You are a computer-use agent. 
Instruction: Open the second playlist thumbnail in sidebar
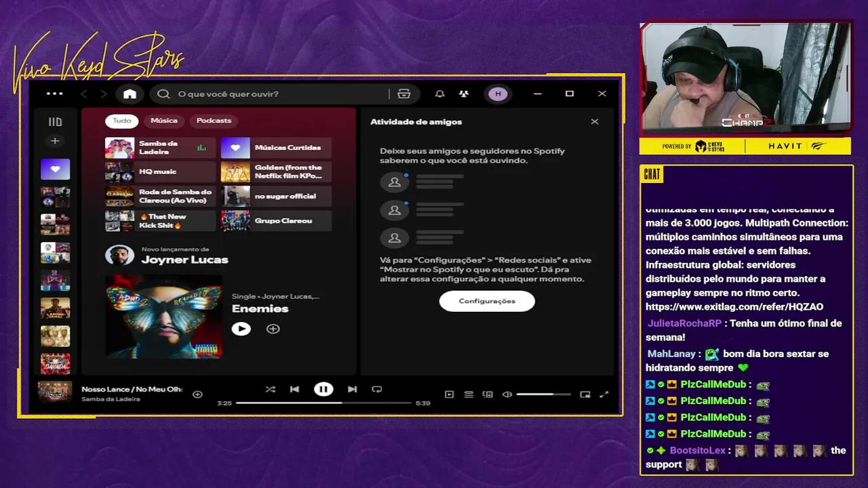[x=56, y=224]
